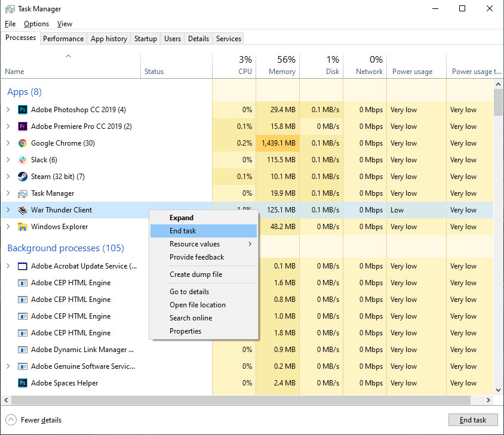Select Provide feedback menu item
504x435 pixels.
[204, 257]
